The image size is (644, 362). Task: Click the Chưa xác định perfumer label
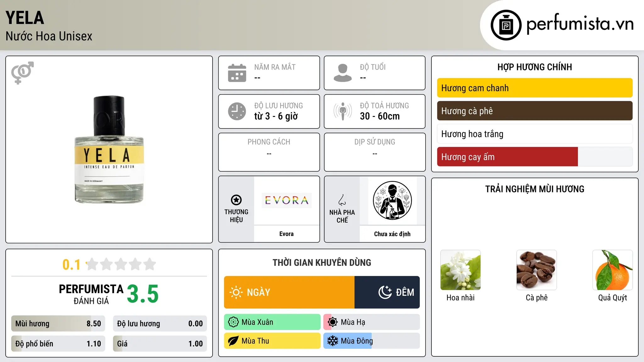[x=392, y=234]
